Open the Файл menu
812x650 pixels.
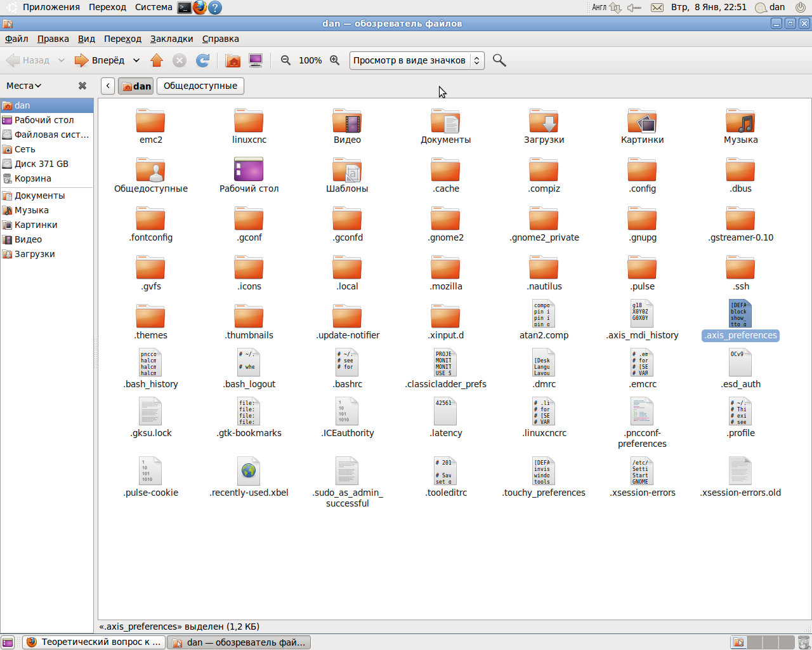(x=16, y=39)
